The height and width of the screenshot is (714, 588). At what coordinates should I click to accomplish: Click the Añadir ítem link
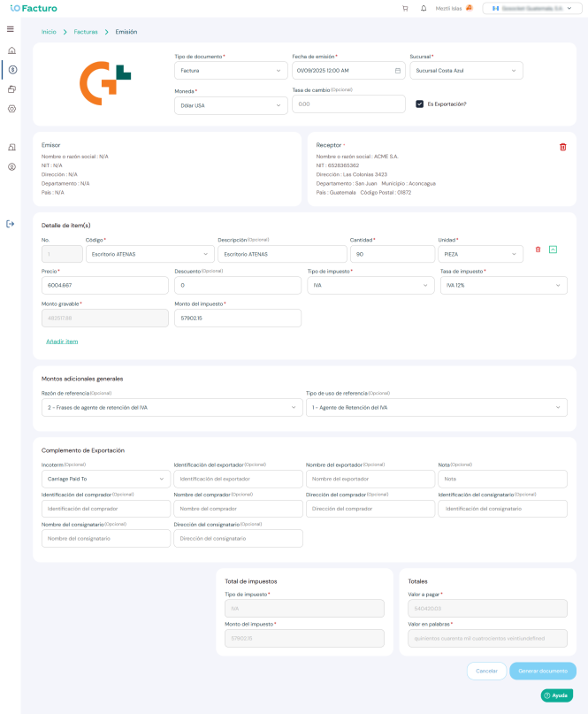(x=62, y=342)
